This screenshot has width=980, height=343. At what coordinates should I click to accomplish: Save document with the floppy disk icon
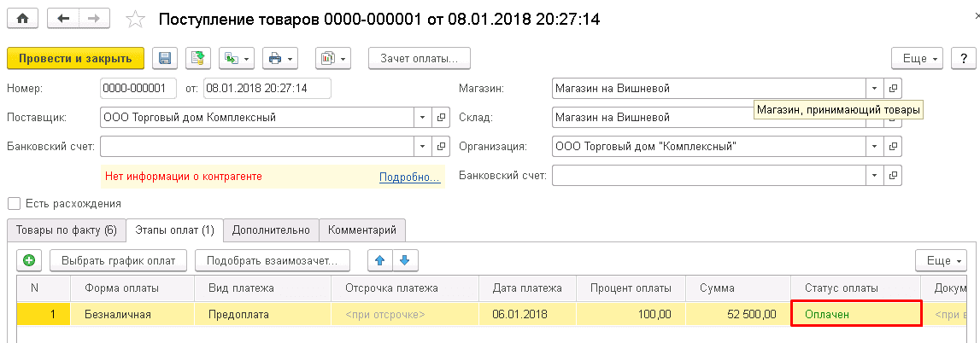coord(165,59)
